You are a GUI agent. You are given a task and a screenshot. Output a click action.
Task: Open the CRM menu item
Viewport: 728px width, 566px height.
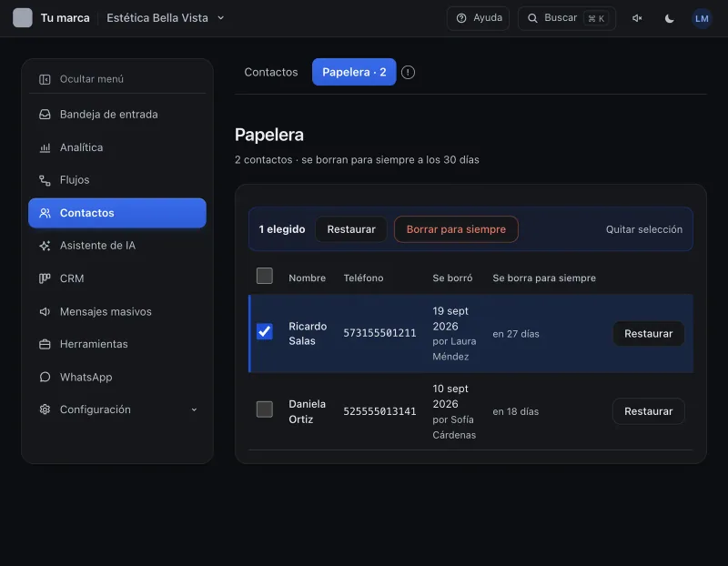click(117, 278)
